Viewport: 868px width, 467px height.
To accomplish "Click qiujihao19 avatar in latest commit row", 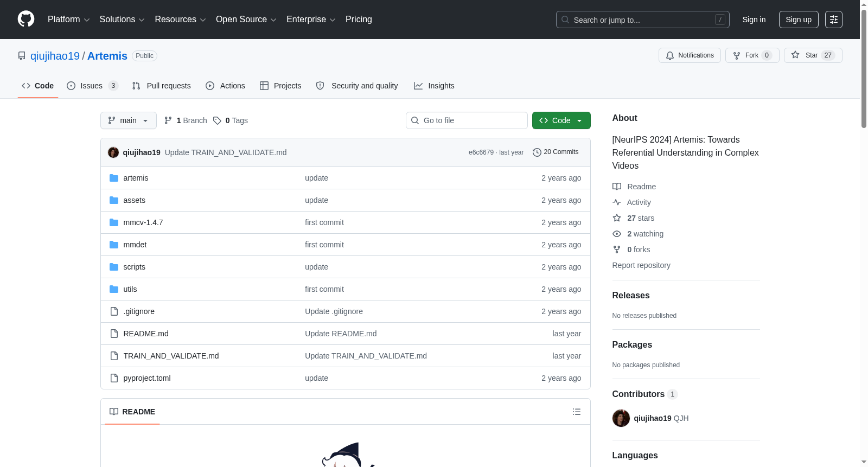I will coord(113,152).
